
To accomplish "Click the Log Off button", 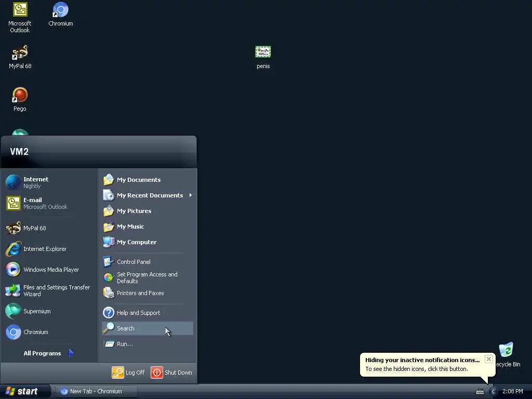I will click(x=128, y=373).
